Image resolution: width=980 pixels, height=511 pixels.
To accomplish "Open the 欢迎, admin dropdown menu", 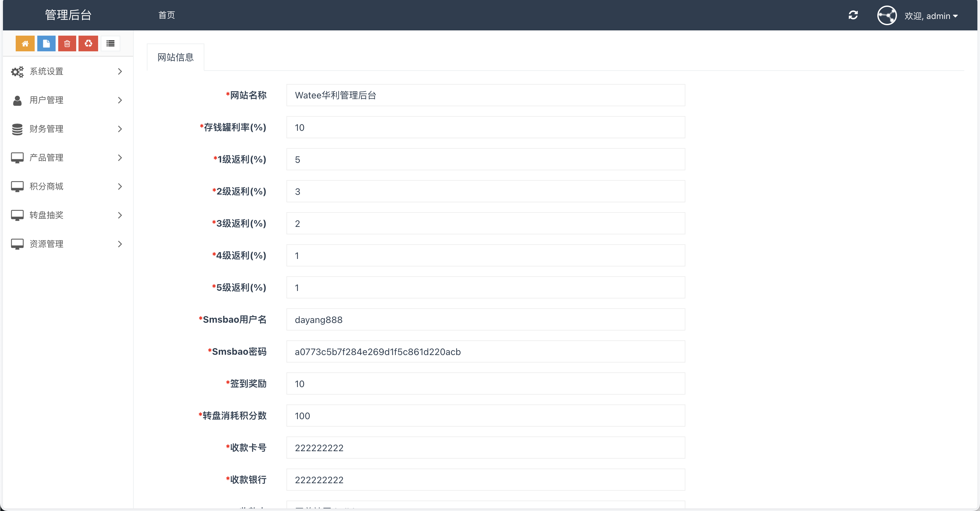I will (x=931, y=16).
